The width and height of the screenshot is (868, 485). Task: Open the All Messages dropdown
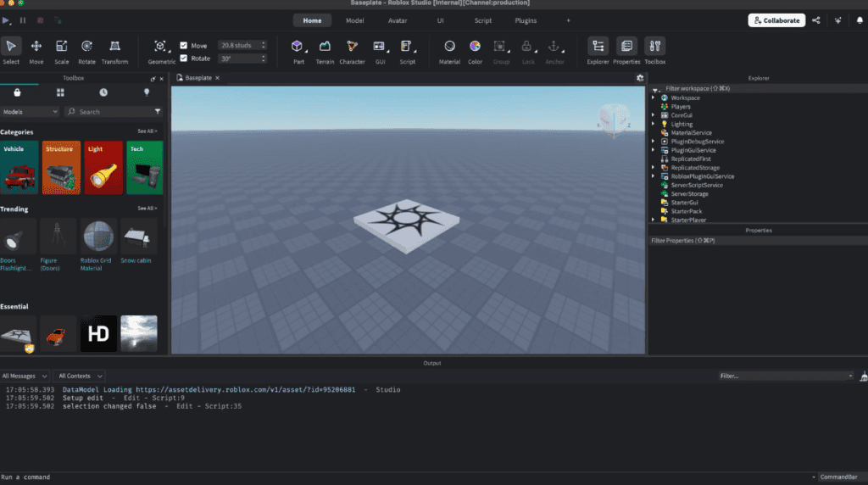coord(25,376)
